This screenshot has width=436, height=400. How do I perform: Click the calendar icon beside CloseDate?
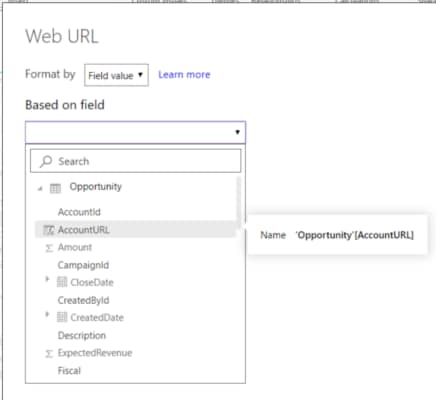tap(62, 282)
